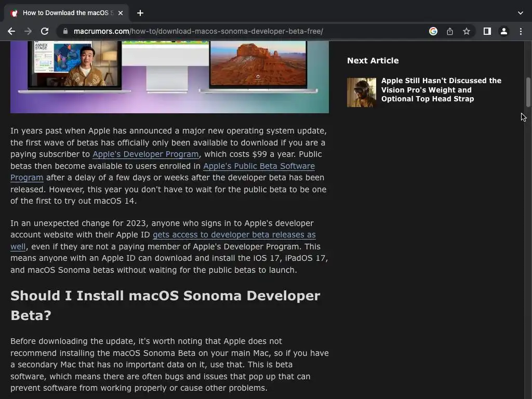The height and width of the screenshot is (399, 532).
Task: Click the 'Next Article' heading
Action: (x=373, y=60)
